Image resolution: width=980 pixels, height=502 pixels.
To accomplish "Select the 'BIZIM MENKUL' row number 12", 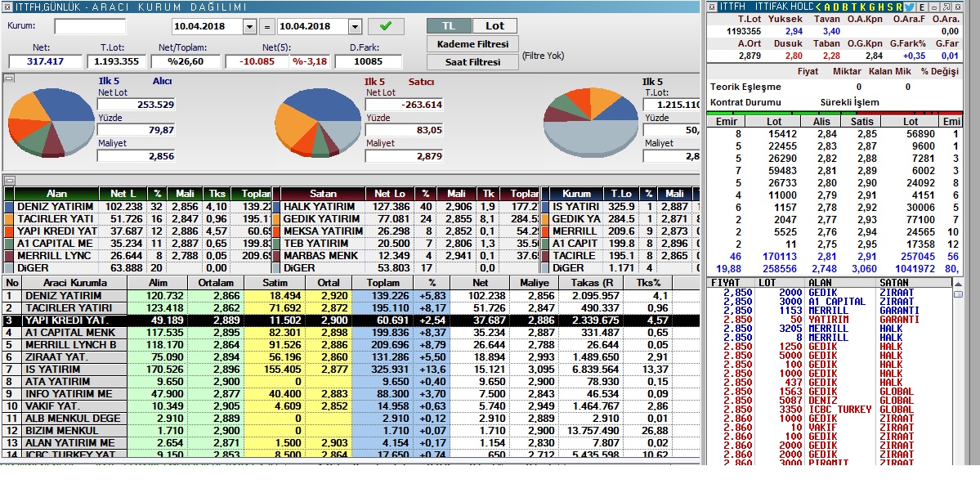I will 350,430.
